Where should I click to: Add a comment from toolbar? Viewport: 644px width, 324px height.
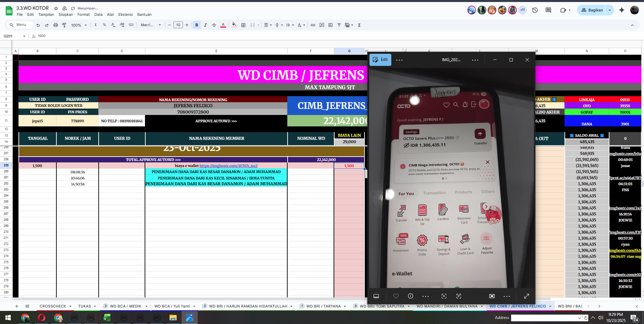point(322,25)
